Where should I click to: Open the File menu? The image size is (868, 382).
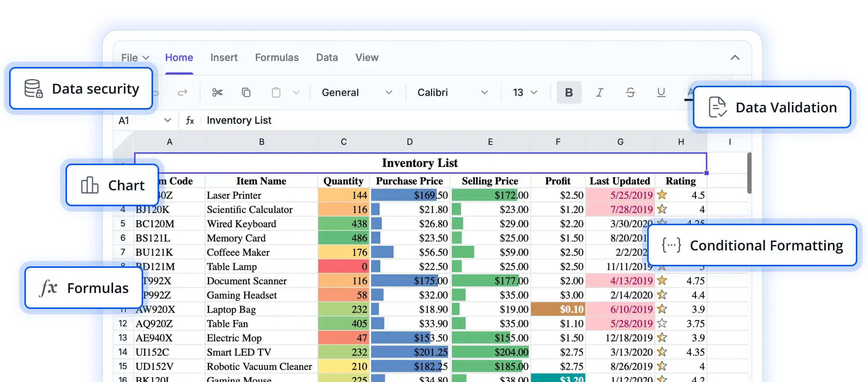(135, 57)
